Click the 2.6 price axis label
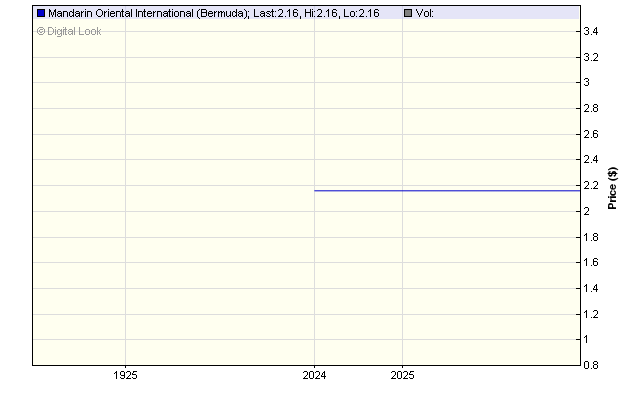The image size is (640, 401). 591,134
